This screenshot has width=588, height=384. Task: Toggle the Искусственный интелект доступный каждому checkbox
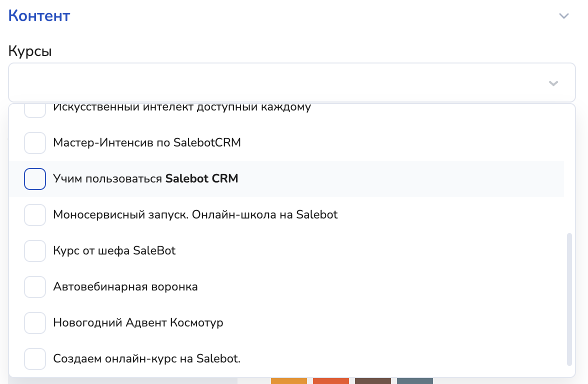[35, 110]
